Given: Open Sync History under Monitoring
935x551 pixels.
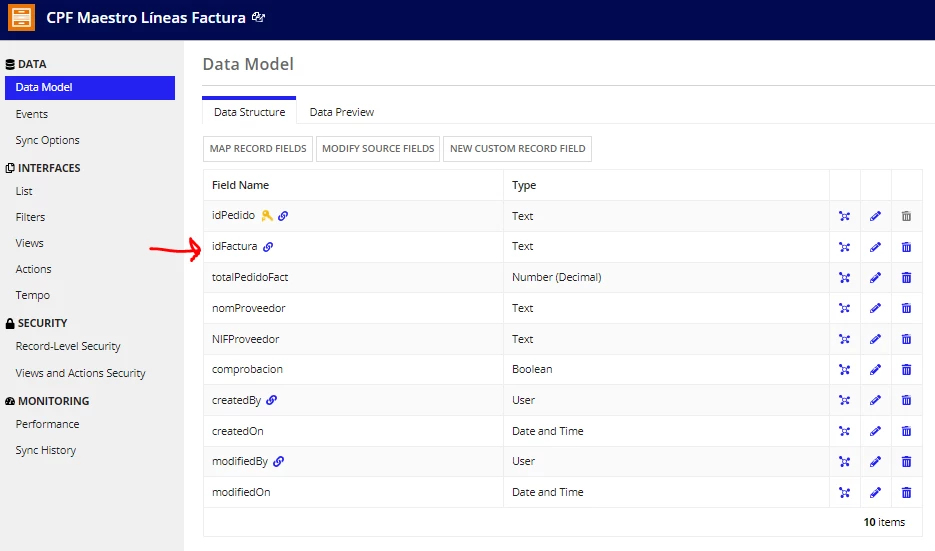Looking at the screenshot, I should point(46,450).
